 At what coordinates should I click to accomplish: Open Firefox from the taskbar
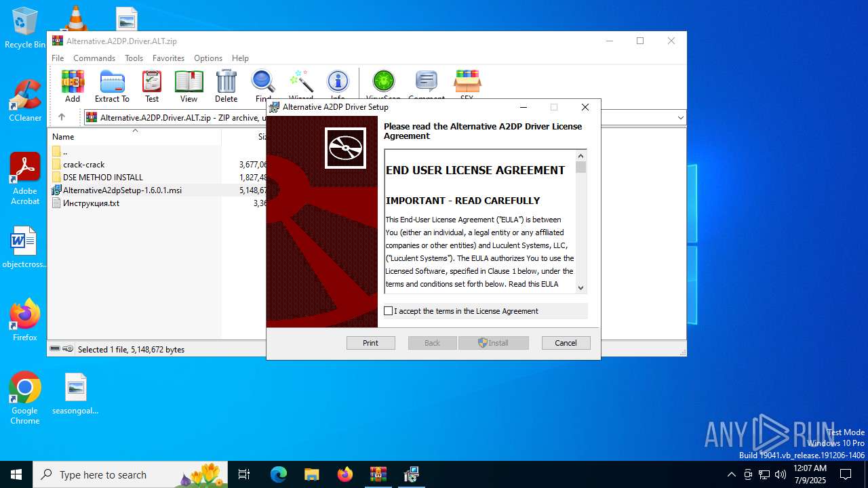(345, 474)
